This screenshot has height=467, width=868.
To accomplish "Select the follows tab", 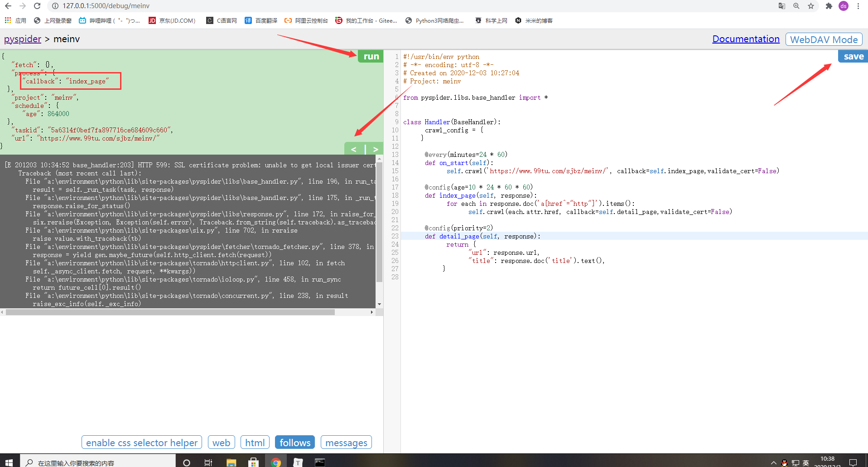I will click(x=295, y=443).
